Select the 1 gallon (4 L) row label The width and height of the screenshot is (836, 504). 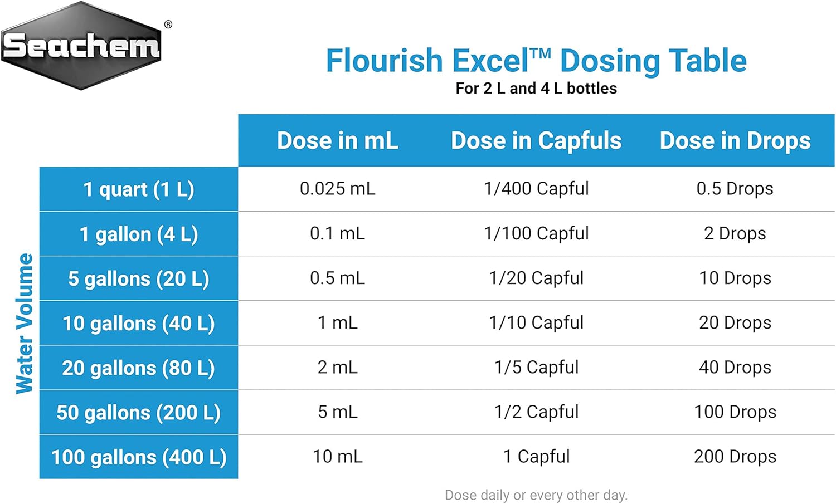coord(139,234)
